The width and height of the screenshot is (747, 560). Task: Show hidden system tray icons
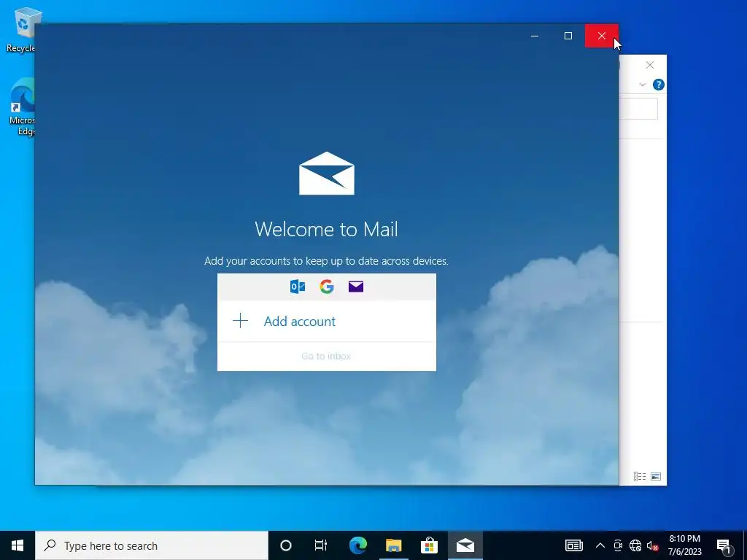pos(600,545)
